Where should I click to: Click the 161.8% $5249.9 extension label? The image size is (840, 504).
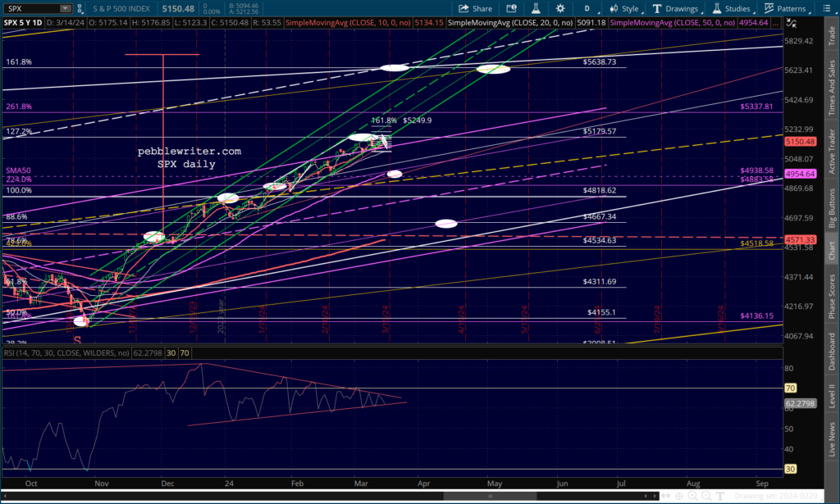pyautogui.click(x=401, y=120)
